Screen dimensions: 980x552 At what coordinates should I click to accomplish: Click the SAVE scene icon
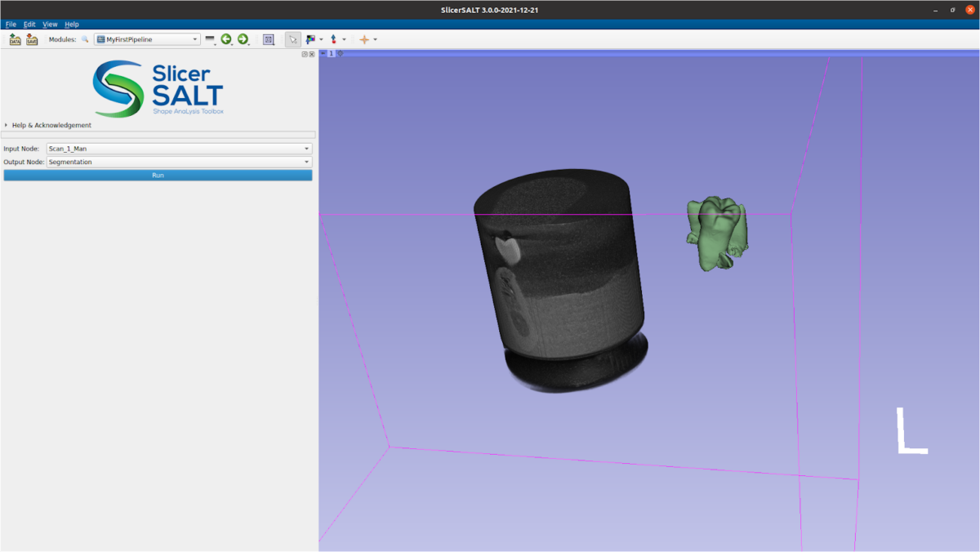click(x=32, y=39)
